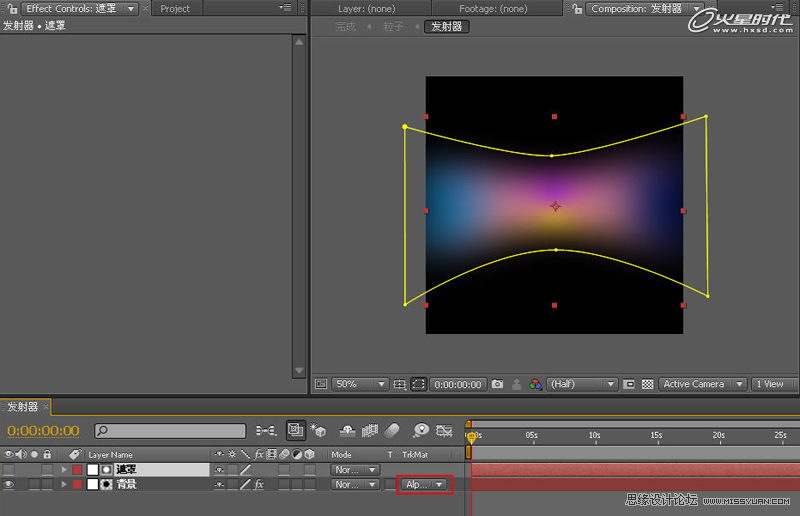The image size is (800, 516).
Task: Take snapshot with camera icon in viewer
Action: pos(497,384)
